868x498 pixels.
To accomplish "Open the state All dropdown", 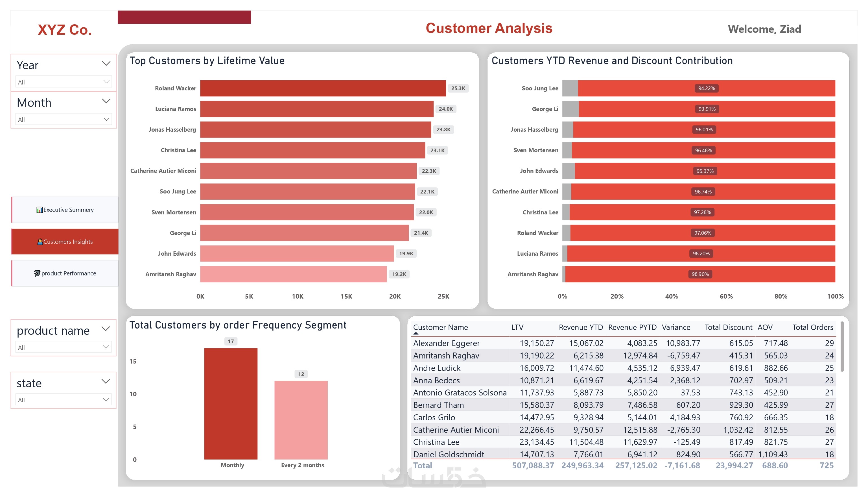I will pos(63,400).
